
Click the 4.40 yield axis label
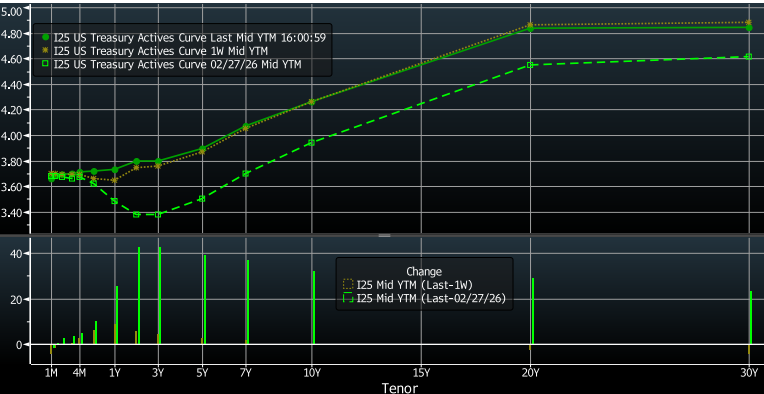click(12, 85)
